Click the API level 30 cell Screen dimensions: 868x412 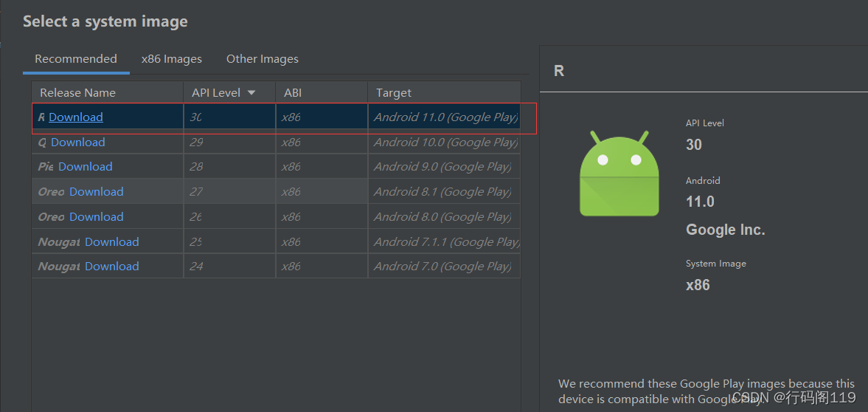(x=229, y=117)
